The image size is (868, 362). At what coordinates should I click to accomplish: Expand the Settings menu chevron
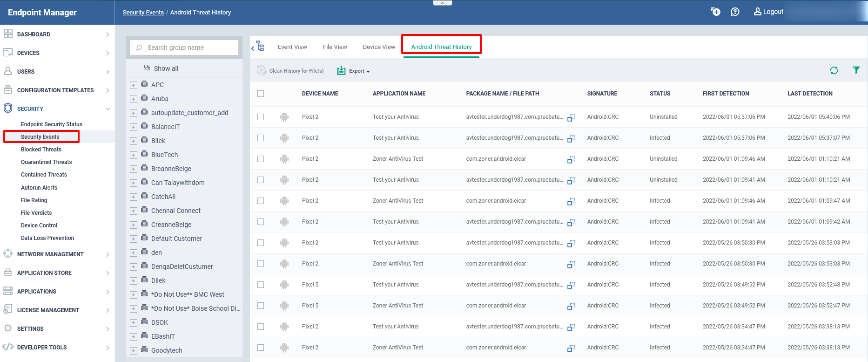(x=108, y=329)
